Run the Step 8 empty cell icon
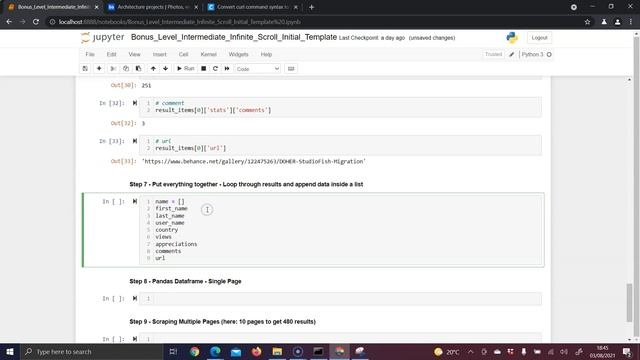 coord(135,299)
